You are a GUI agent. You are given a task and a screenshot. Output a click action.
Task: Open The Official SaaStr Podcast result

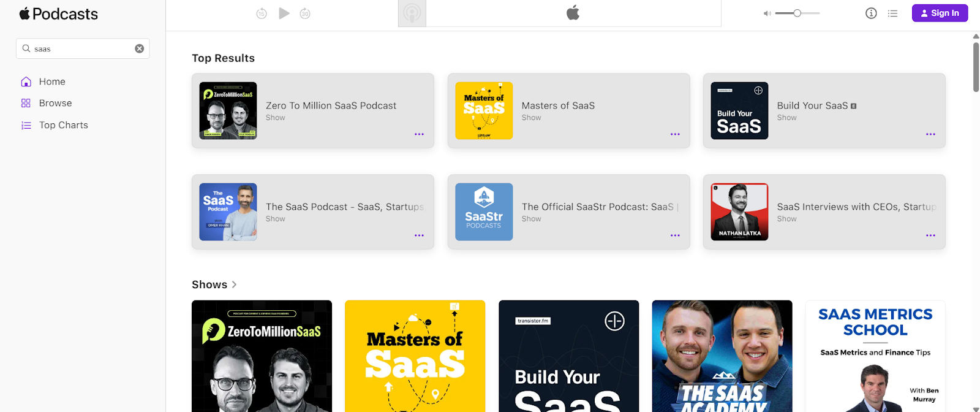[568, 212]
